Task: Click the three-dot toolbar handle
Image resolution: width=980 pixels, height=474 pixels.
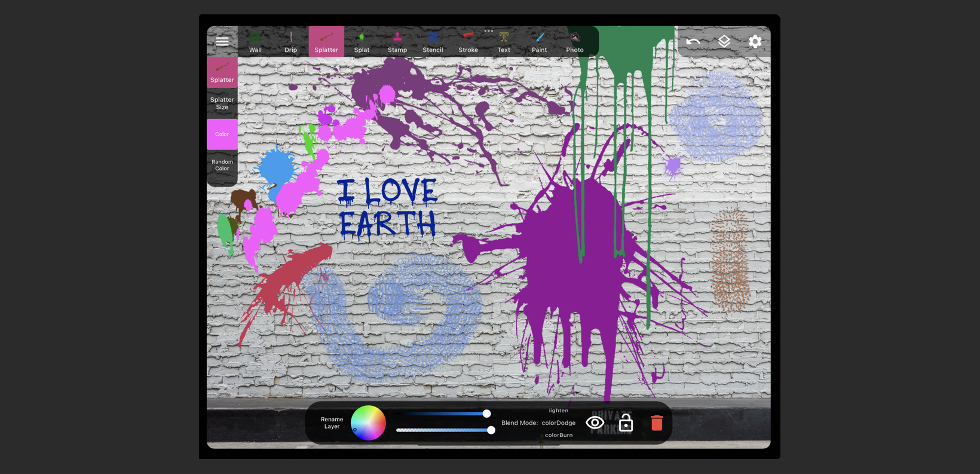Action: (x=489, y=30)
